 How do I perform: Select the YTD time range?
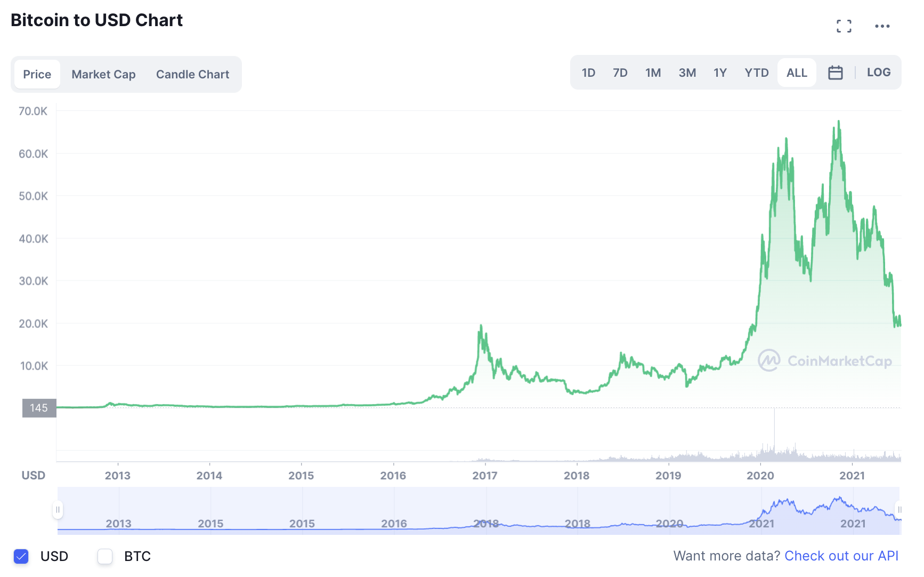[756, 72]
